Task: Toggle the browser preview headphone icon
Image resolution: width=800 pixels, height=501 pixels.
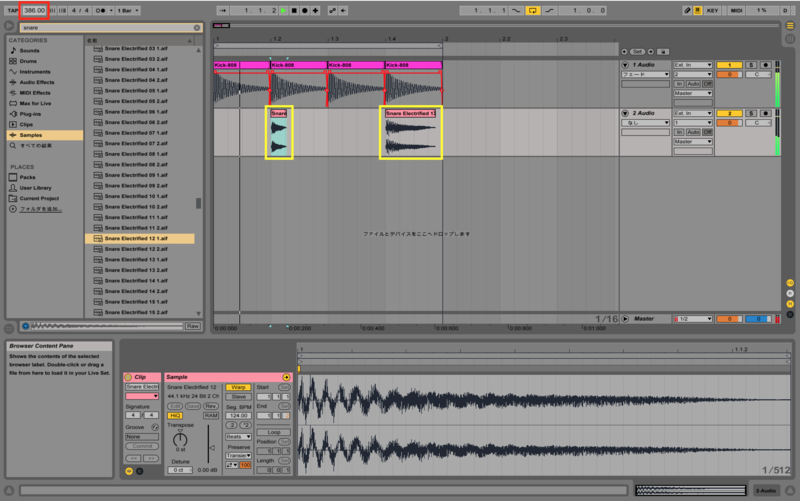Action: tap(26, 326)
